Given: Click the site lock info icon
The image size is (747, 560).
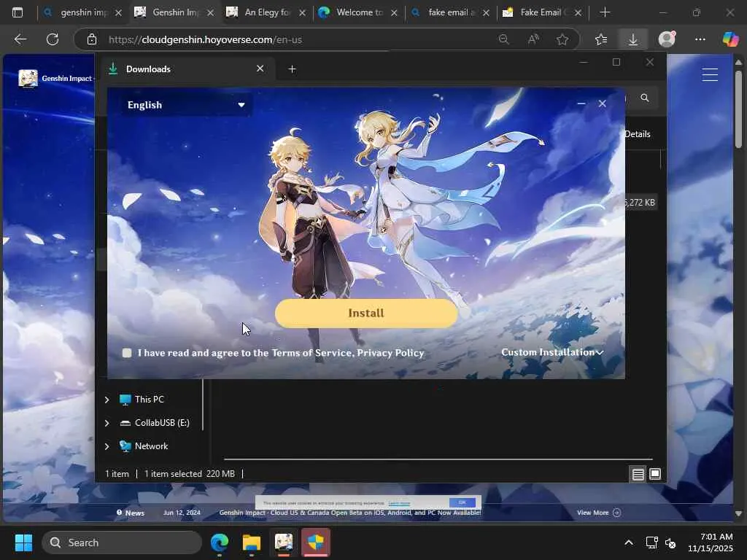Looking at the screenshot, I should click(92, 39).
